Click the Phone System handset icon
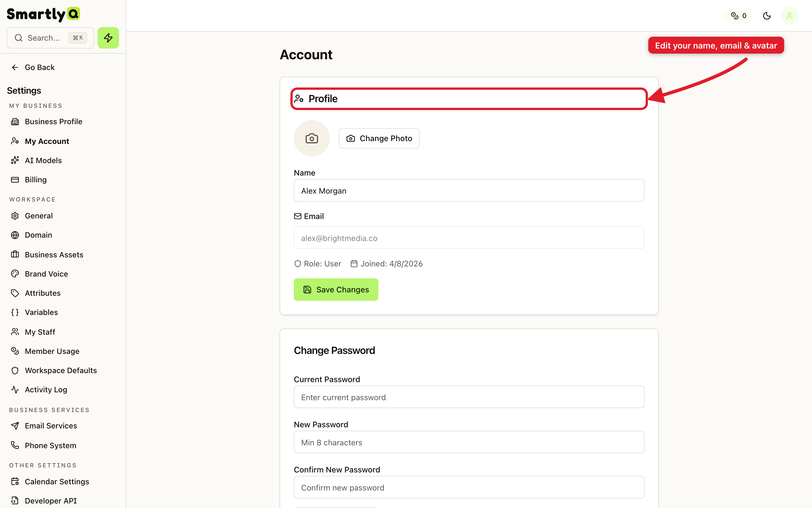The width and height of the screenshot is (812, 508). click(15, 445)
